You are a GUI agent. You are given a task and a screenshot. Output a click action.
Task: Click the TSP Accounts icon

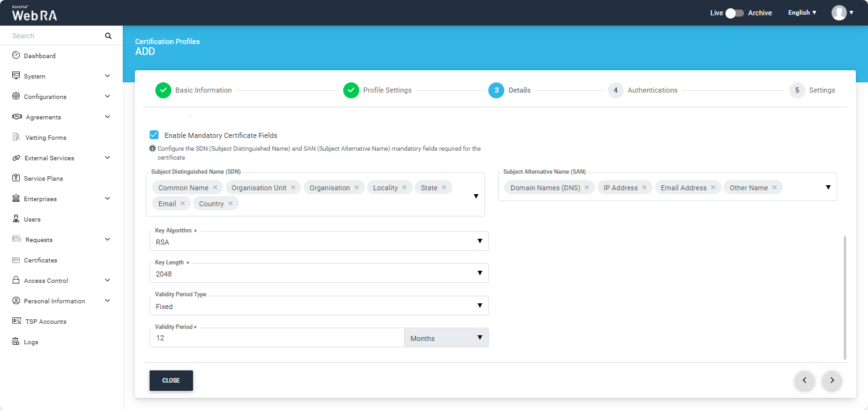17,321
